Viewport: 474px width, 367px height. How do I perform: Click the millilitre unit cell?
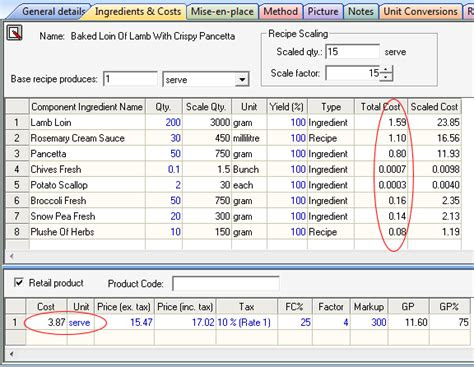point(249,138)
